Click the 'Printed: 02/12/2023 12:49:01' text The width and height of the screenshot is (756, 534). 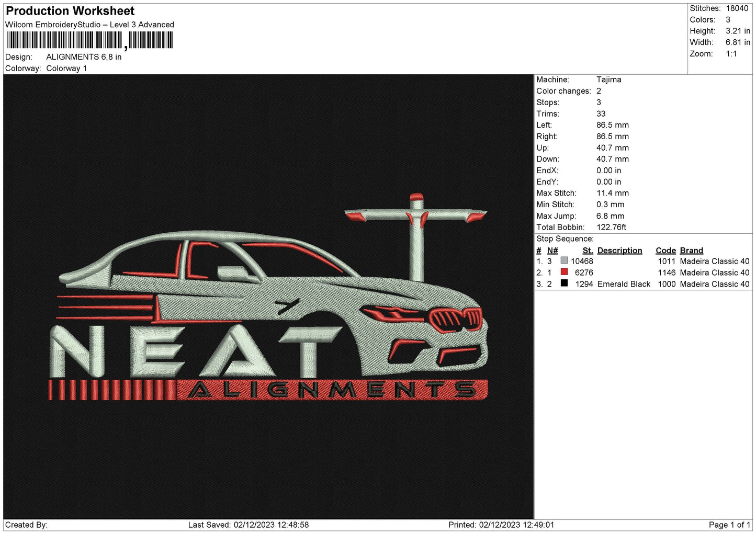pos(501,525)
